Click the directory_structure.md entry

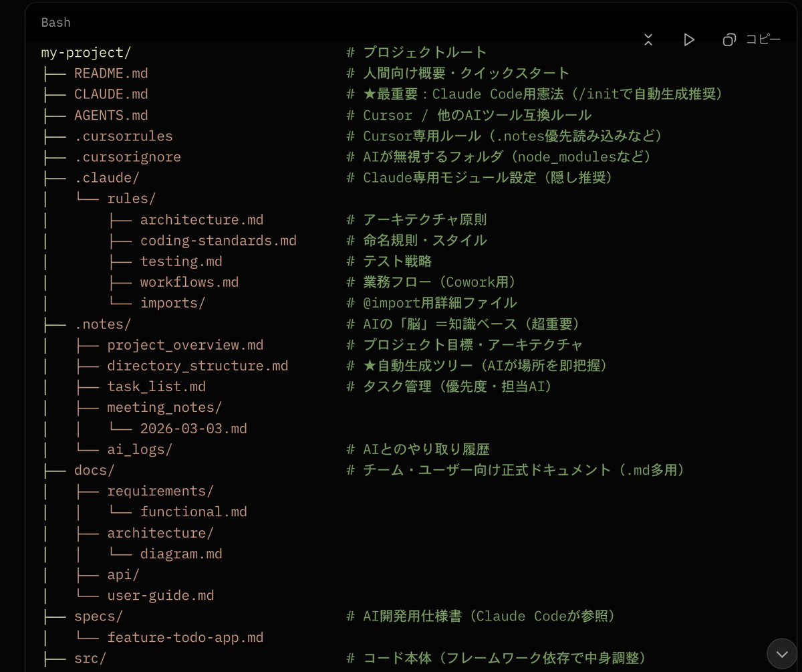click(198, 366)
